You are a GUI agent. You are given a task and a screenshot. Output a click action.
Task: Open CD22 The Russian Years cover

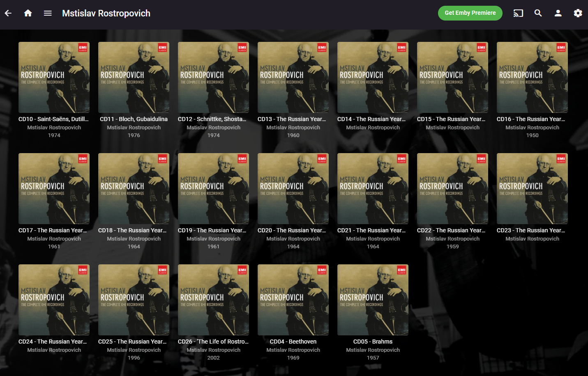point(452,188)
